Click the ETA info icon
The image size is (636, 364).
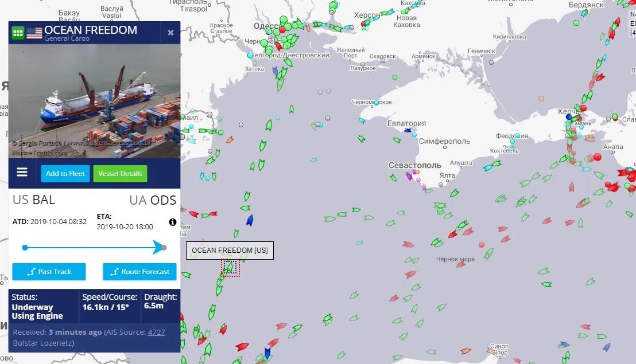(x=173, y=222)
